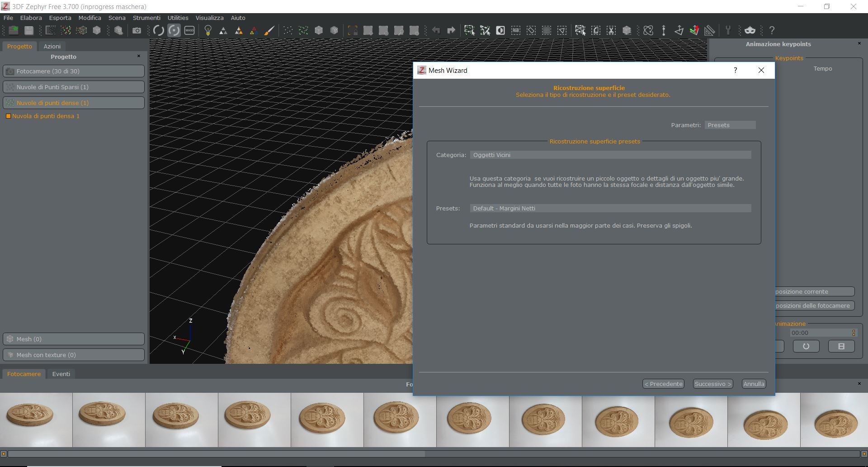Click the posizione corrente button
The height and width of the screenshot is (467, 868).
point(815,291)
